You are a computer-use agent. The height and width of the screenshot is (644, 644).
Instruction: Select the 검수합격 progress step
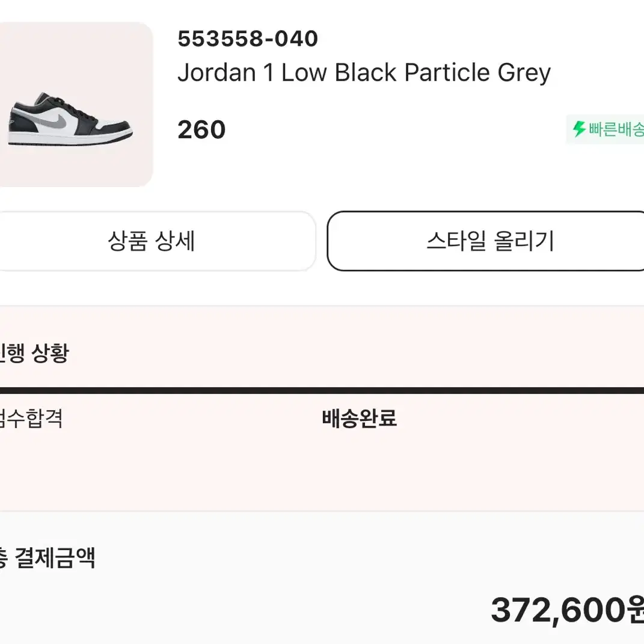point(31,419)
